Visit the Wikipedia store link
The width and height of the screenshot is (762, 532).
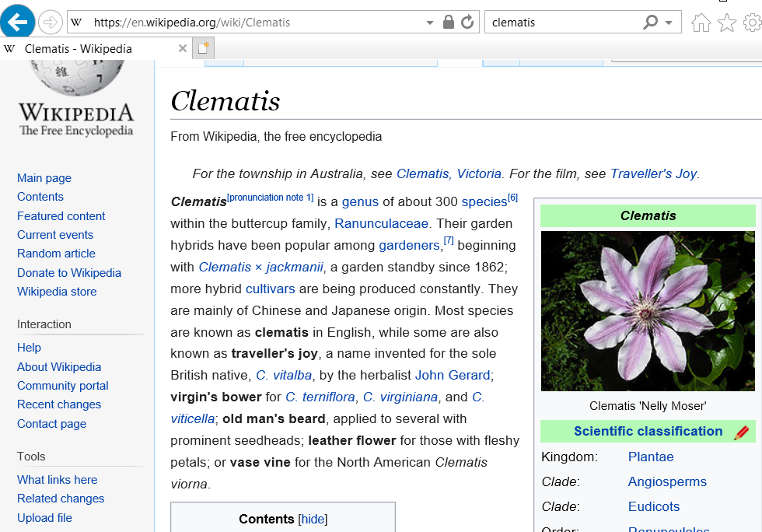point(57,292)
